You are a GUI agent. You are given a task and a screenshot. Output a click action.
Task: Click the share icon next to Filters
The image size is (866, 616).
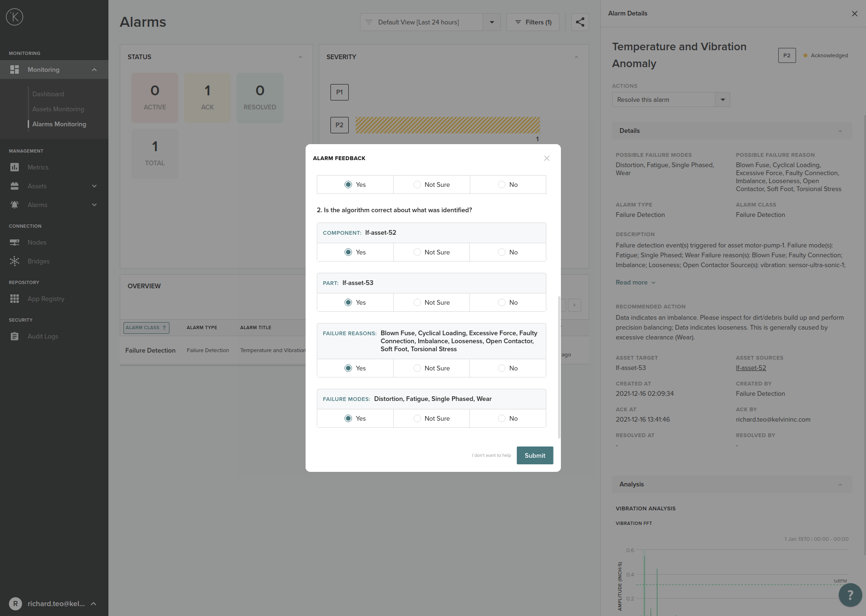(x=580, y=22)
